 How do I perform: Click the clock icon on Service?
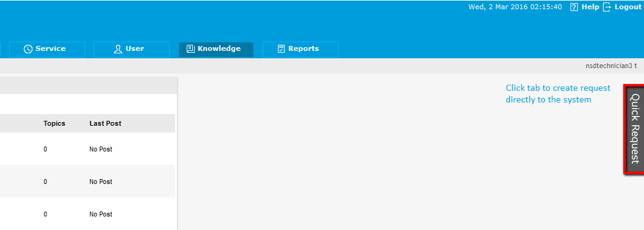point(28,49)
